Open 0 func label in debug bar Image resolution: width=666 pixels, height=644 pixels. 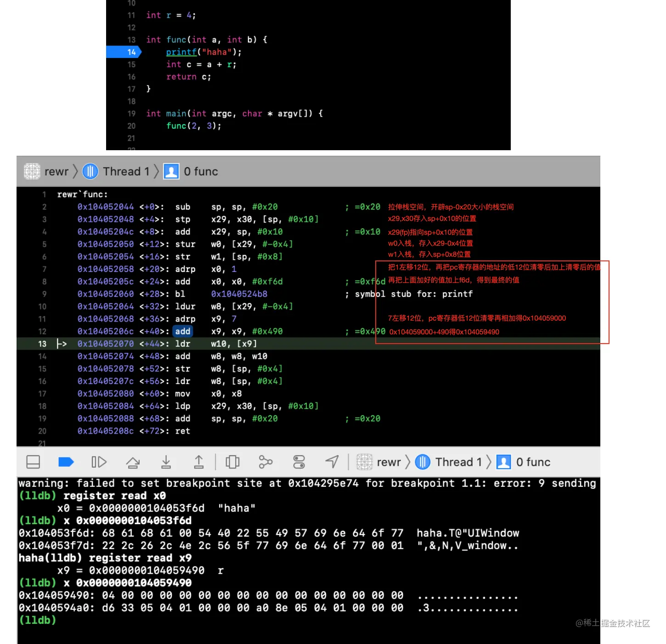533,462
